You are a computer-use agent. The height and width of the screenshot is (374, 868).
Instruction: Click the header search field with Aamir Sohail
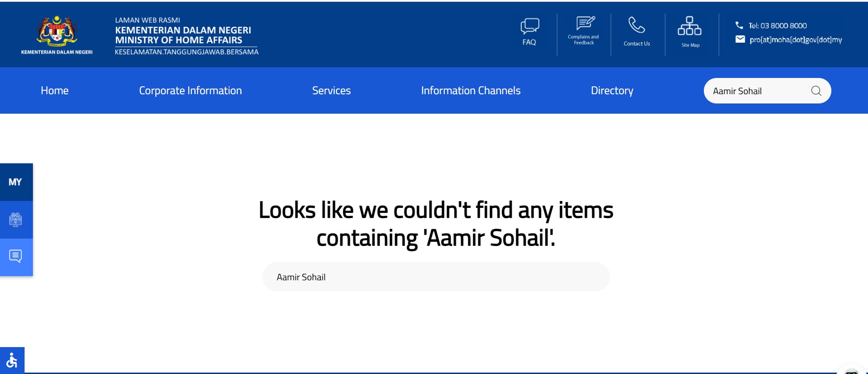(756, 91)
